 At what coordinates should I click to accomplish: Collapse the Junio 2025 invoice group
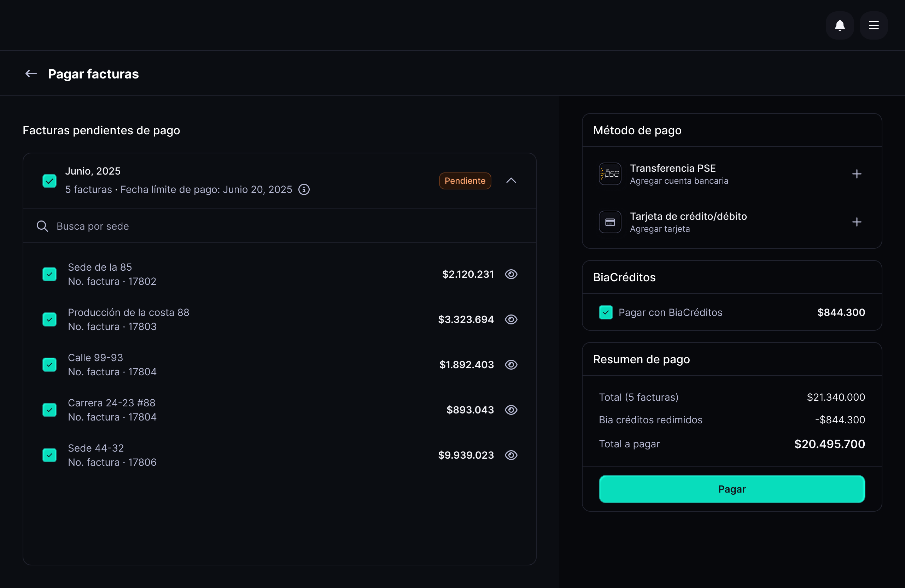(x=511, y=181)
